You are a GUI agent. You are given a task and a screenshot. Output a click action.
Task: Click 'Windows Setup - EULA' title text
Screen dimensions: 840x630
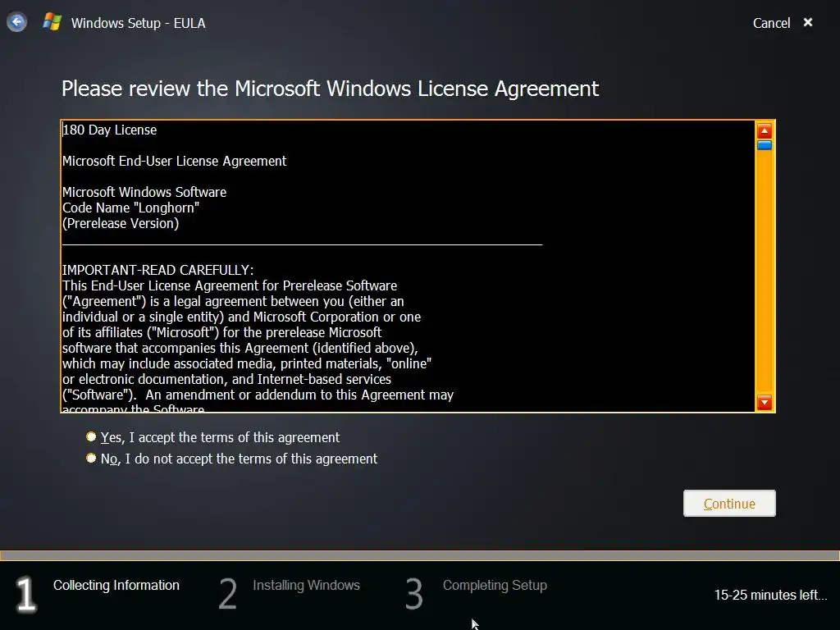pos(138,23)
